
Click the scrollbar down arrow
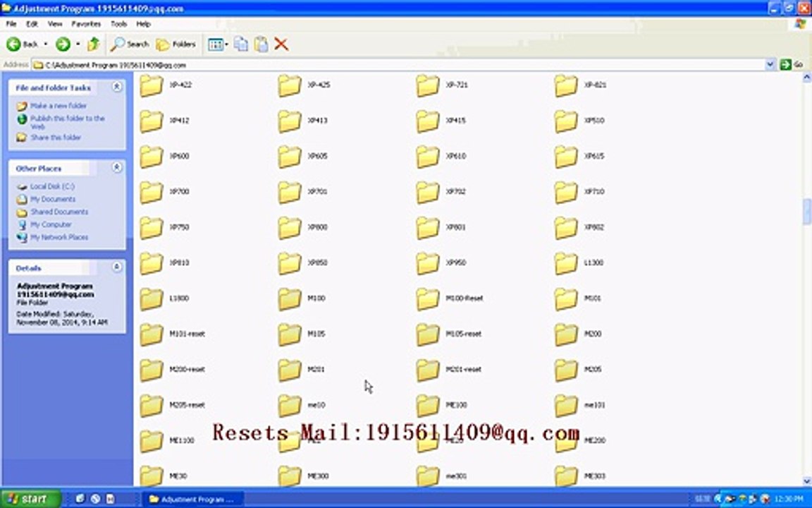tap(807, 481)
